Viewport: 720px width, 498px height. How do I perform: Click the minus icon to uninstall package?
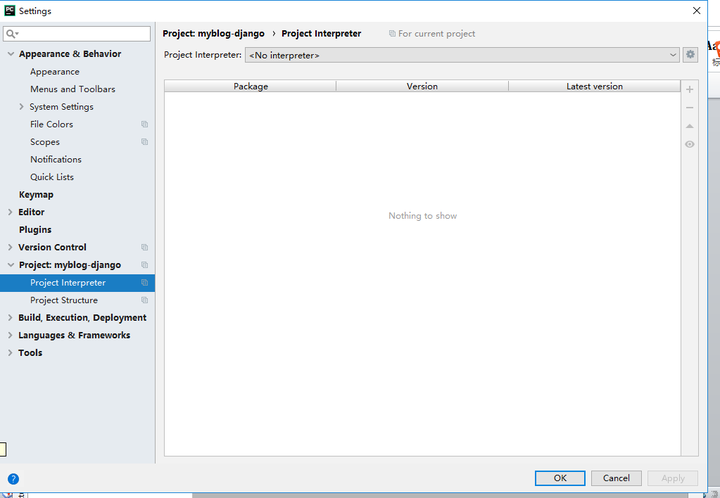point(689,108)
